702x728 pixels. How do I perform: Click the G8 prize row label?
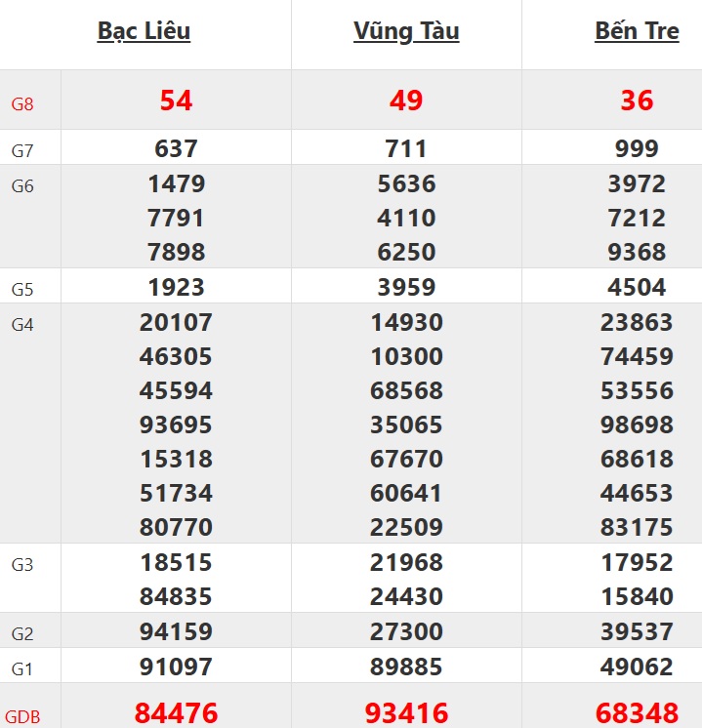[x=22, y=104]
